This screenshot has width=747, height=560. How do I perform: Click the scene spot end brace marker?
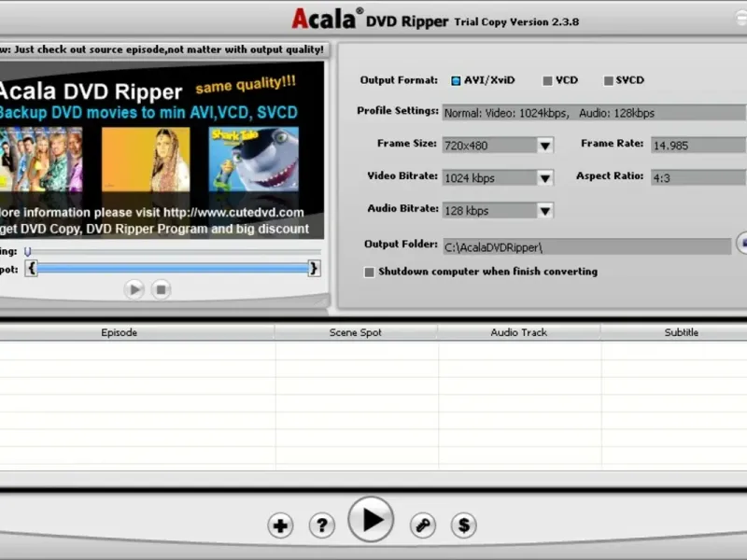pyautogui.click(x=314, y=269)
